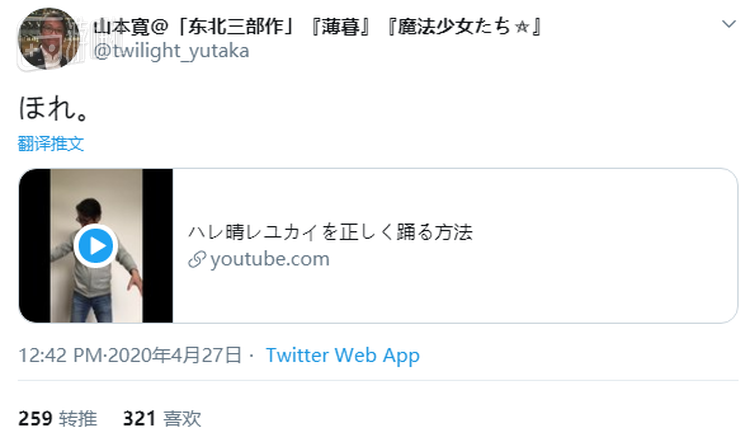Click the 12:42 PM timestamp
Screen dimensions: 750x442
[60, 355]
